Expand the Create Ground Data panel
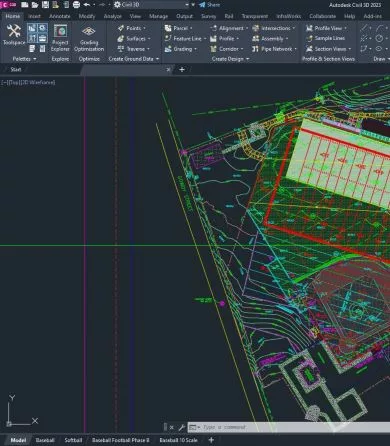 click(x=134, y=59)
